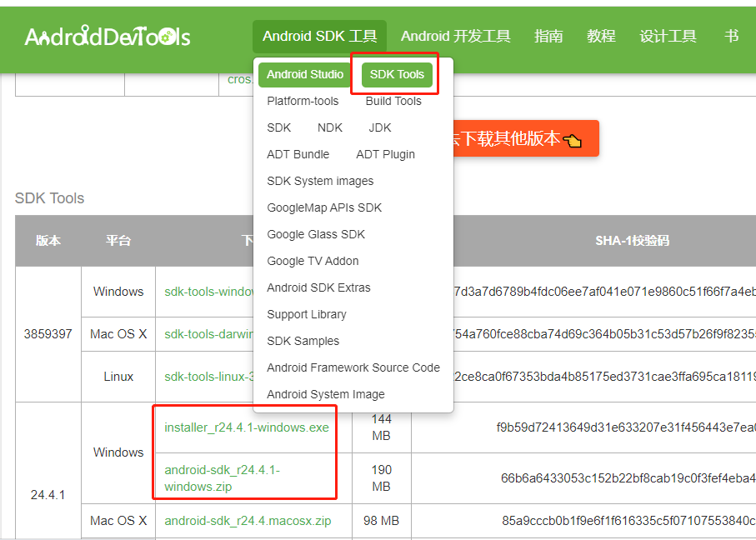The image size is (756, 540).
Task: Open SDK Samples menu entry
Action: click(303, 341)
